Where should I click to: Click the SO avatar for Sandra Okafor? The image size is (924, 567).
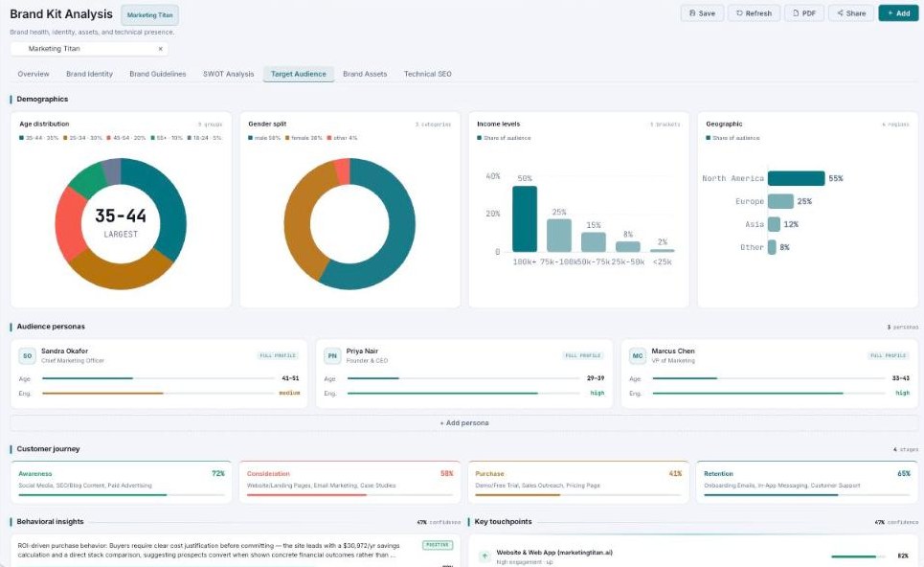coord(27,356)
